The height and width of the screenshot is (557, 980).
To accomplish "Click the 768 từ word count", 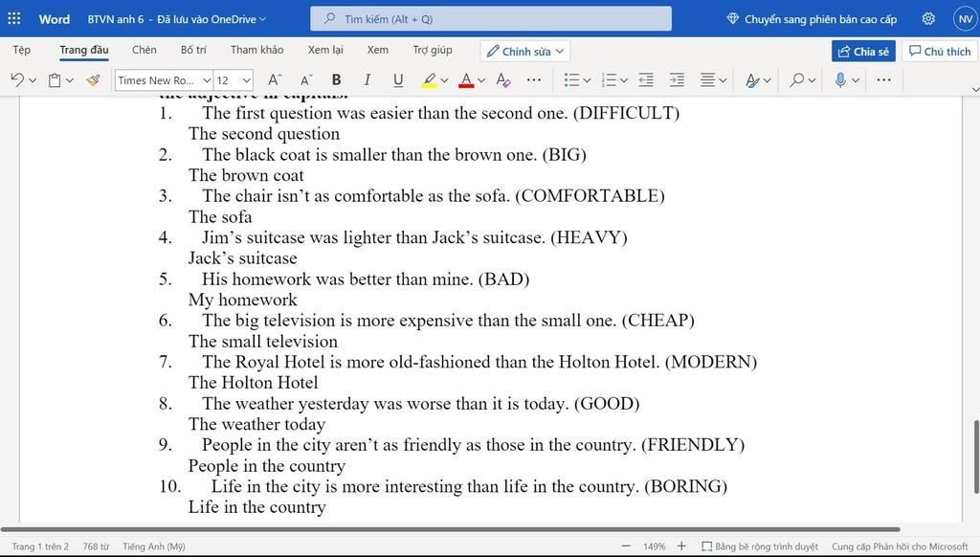I will click(x=96, y=546).
